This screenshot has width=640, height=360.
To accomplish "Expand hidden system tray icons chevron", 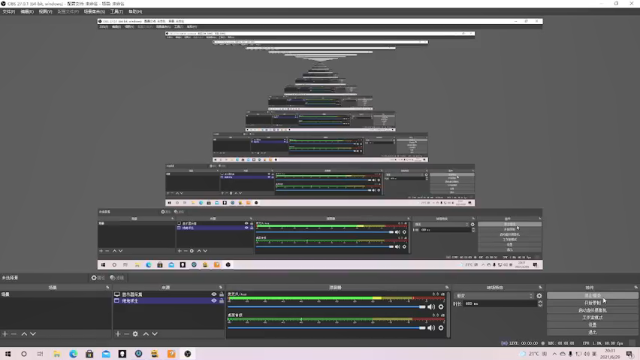I will pos(554,354).
